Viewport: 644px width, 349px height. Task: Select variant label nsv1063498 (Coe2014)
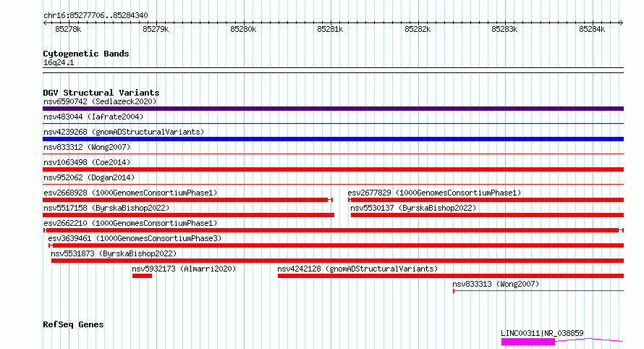coord(87,162)
